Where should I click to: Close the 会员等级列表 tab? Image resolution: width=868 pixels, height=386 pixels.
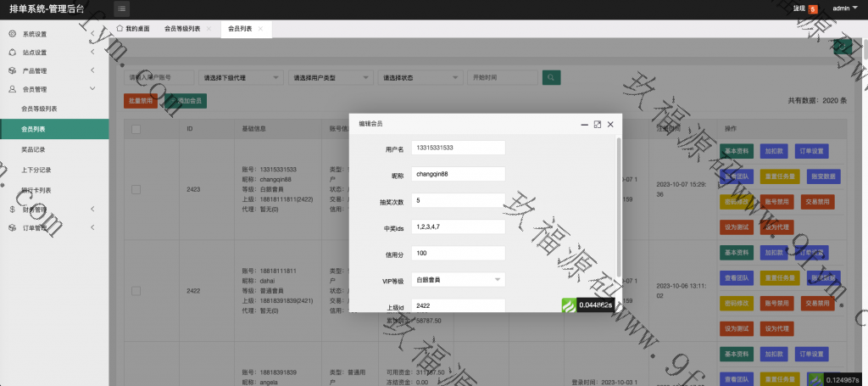point(209,29)
